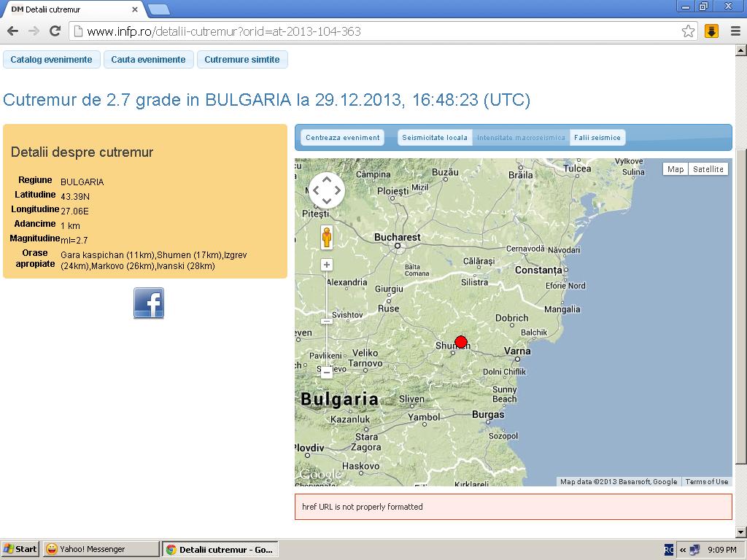
Task: Toggle Seismicitate locala layer
Action: pyautogui.click(x=435, y=138)
